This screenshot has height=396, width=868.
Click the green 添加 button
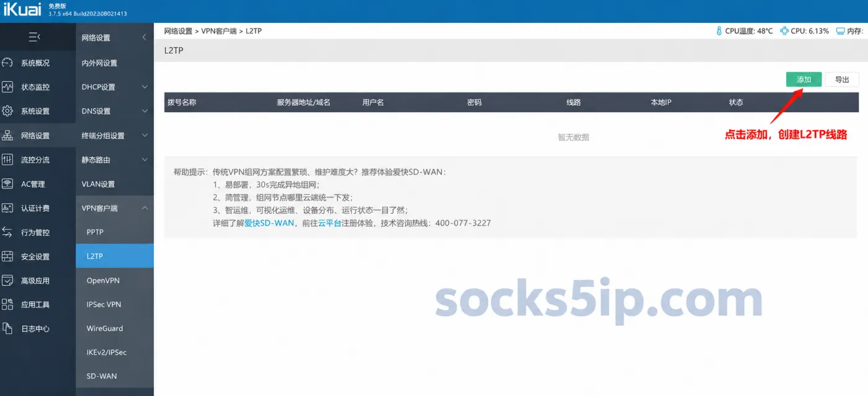click(804, 79)
